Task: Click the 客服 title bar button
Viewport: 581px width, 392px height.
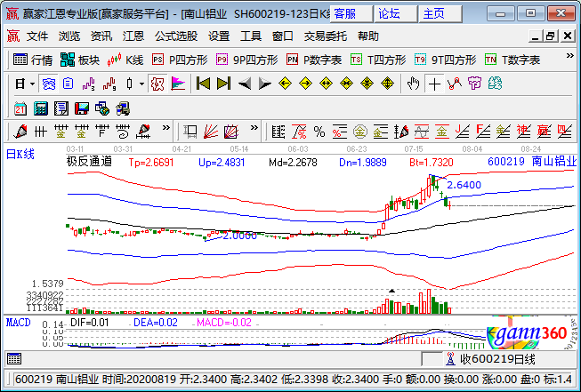Action: [351, 13]
